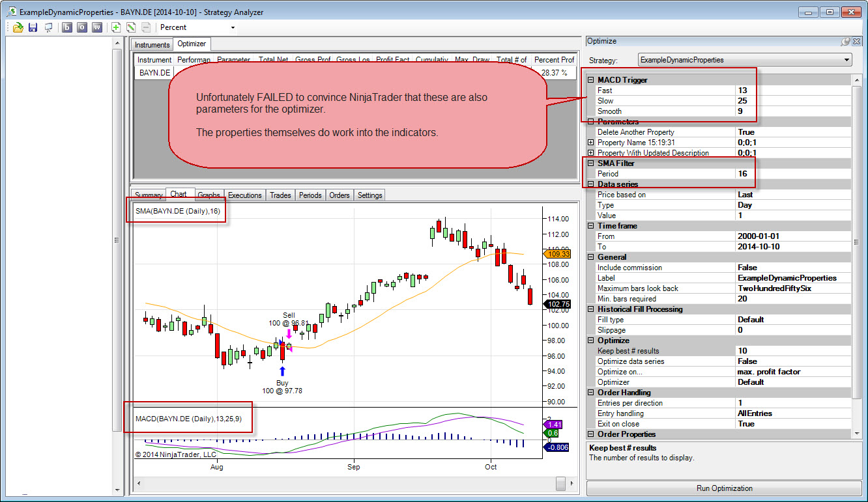868x502 pixels.
Task: Expand the Property Name 15:19:31 row
Action: [591, 143]
